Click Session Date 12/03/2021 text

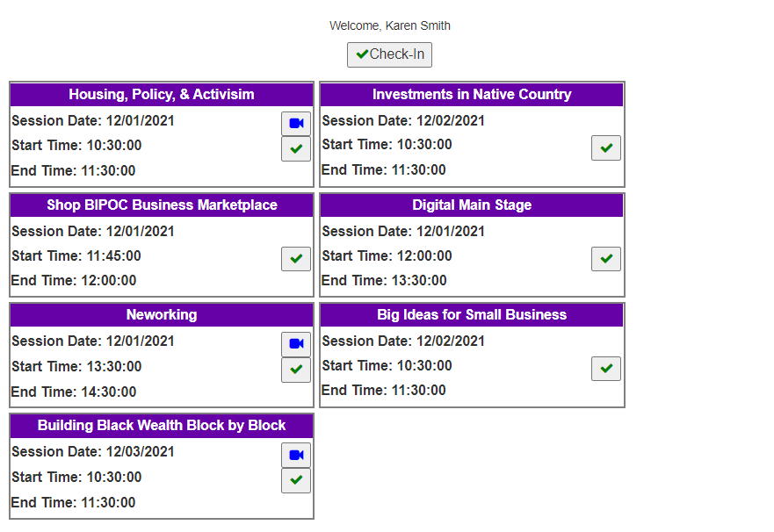[93, 452]
